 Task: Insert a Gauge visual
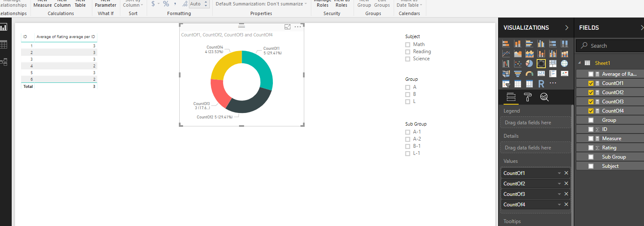pos(529,74)
